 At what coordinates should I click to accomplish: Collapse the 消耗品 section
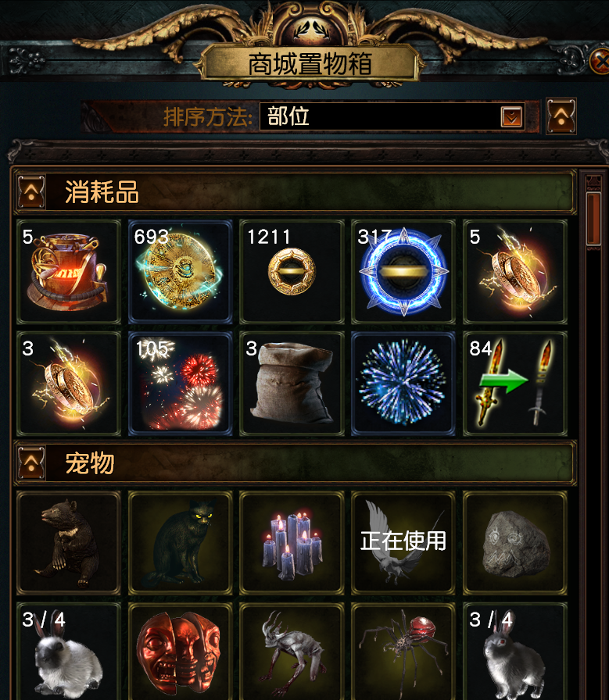tap(31, 192)
